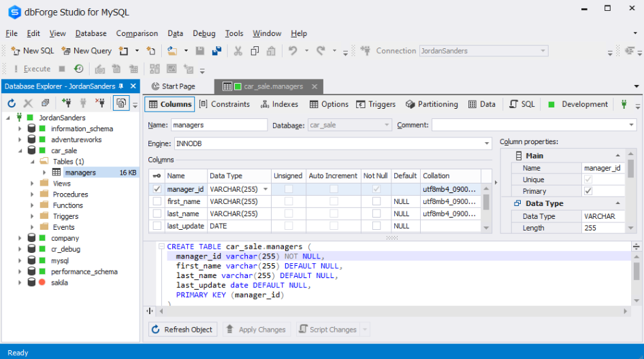Viewport: 644px width, 359px height.
Task: Click the Connection plug icon in toolbar
Action: pyautogui.click(x=365, y=51)
